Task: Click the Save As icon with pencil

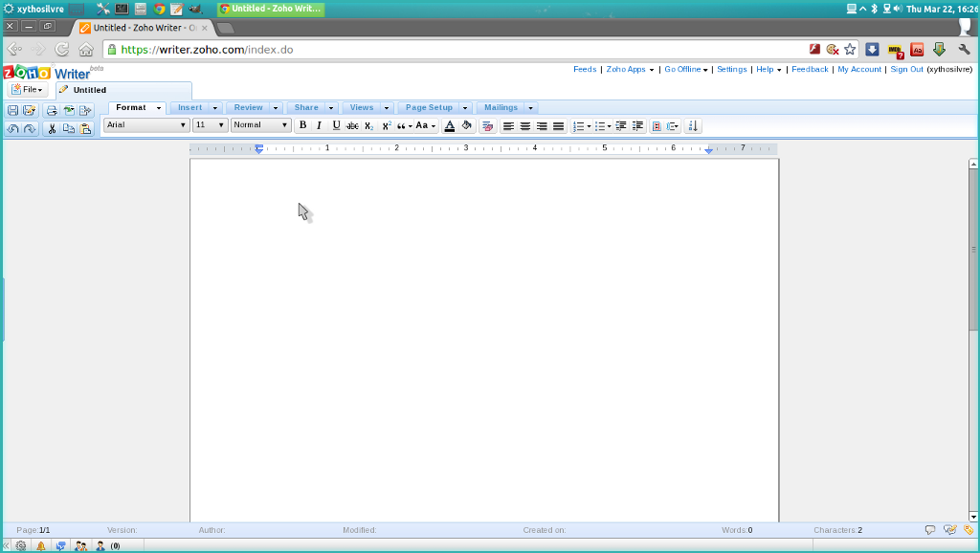Action: pyautogui.click(x=29, y=111)
